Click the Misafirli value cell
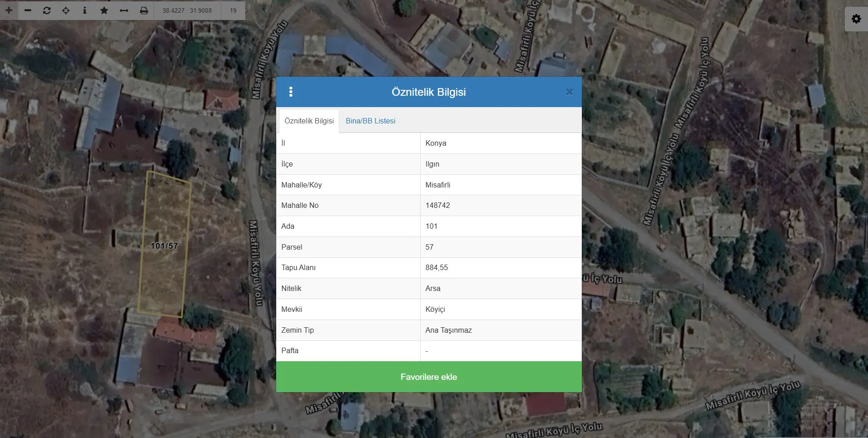 click(501, 185)
